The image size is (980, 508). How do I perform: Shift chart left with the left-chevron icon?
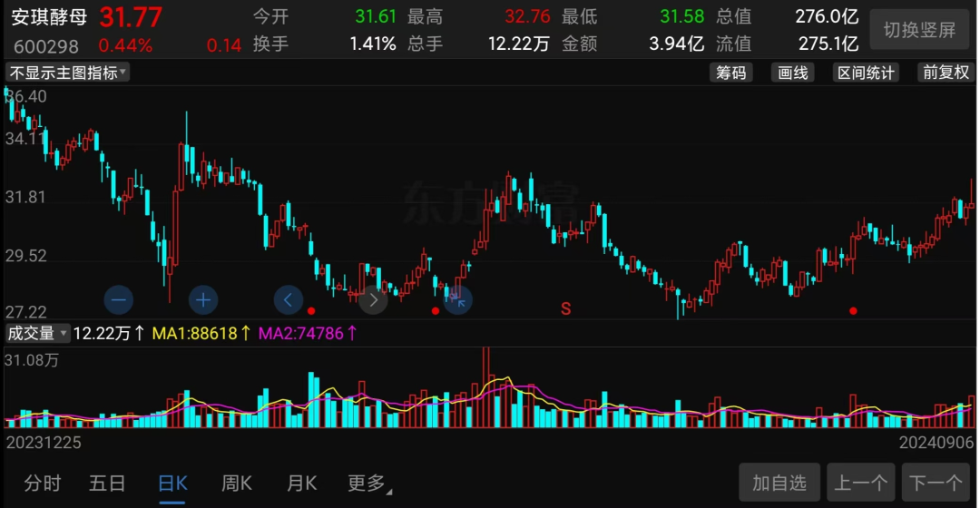(x=289, y=300)
